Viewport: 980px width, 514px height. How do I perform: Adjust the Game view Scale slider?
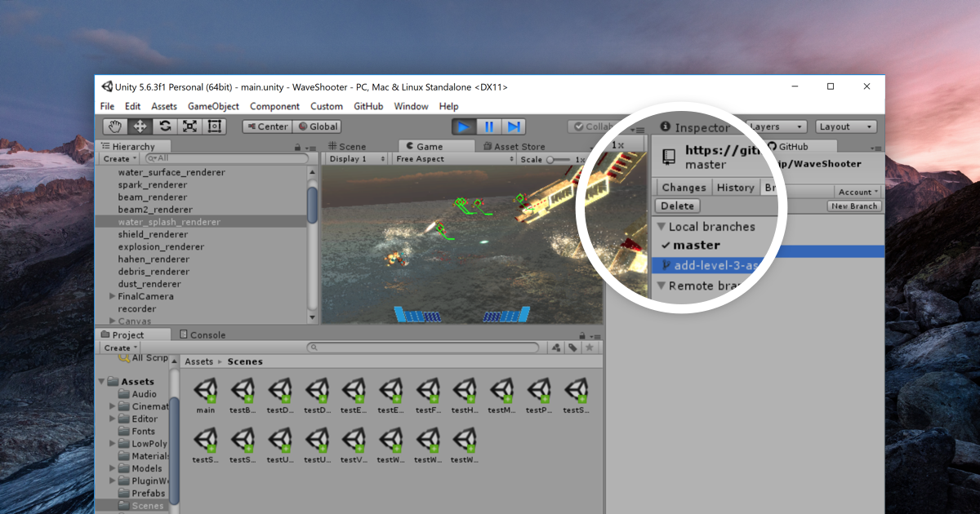point(553,159)
